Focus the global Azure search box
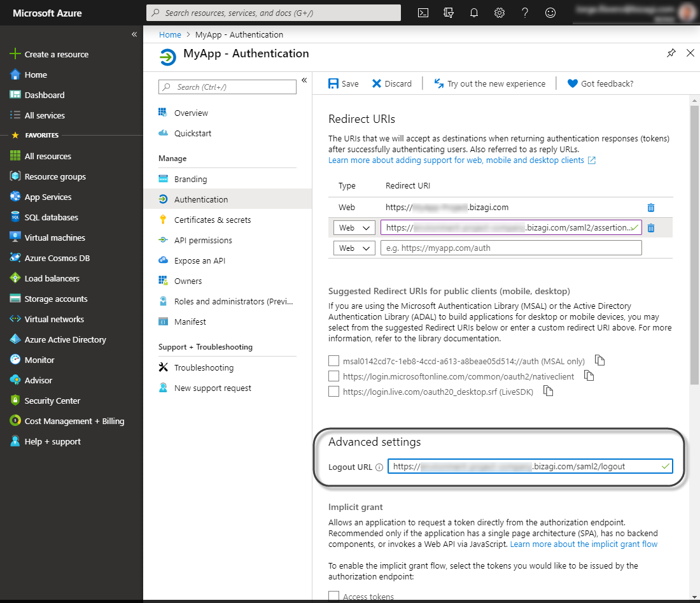This screenshot has width=700, height=603. click(274, 13)
